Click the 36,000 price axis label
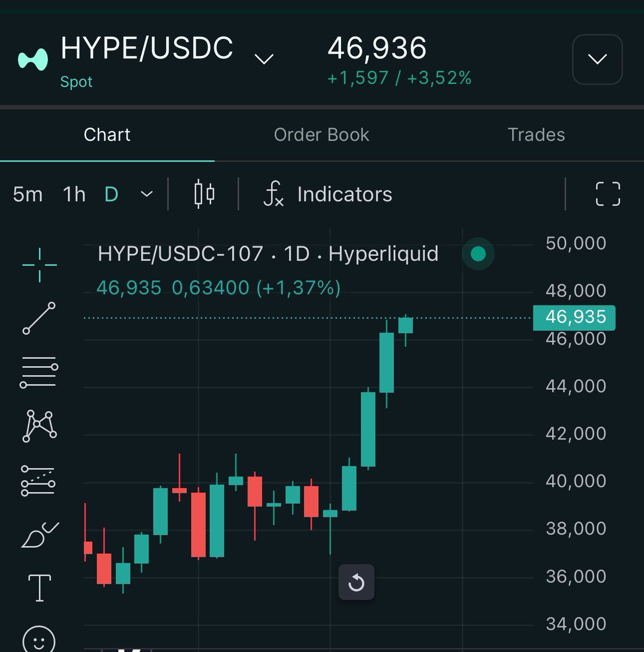 (576, 576)
